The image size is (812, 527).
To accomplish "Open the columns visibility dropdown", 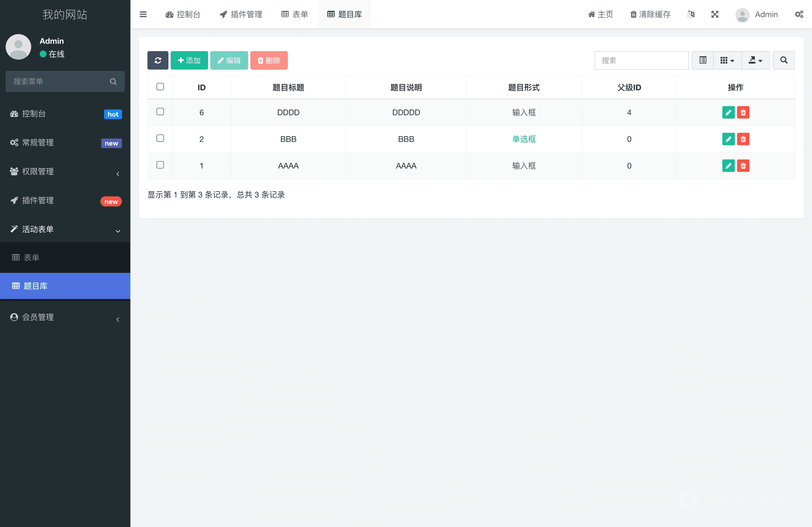I will [x=727, y=60].
